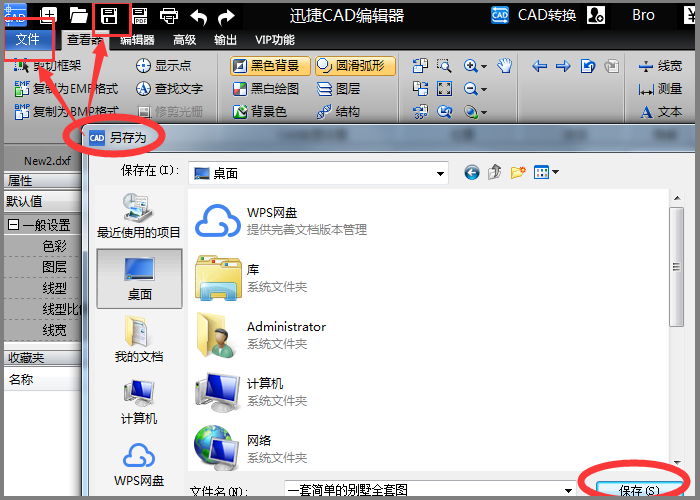The height and width of the screenshot is (500, 700).
Task: Select WPS网盘 item in file list
Action: pos(281,221)
